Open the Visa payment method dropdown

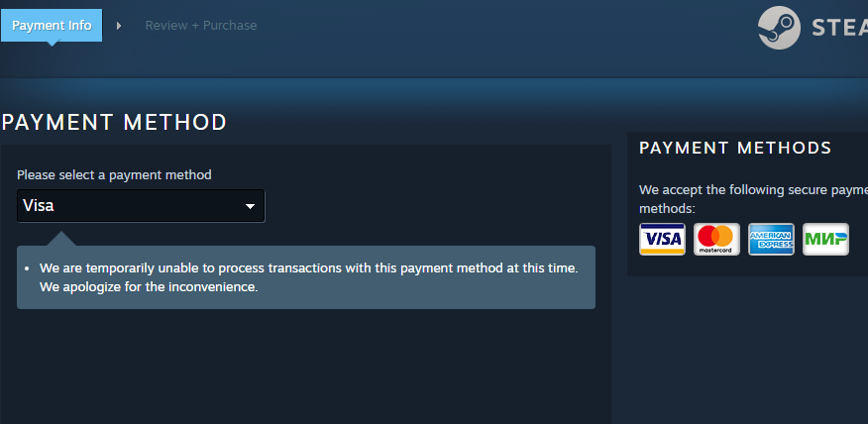(x=141, y=206)
